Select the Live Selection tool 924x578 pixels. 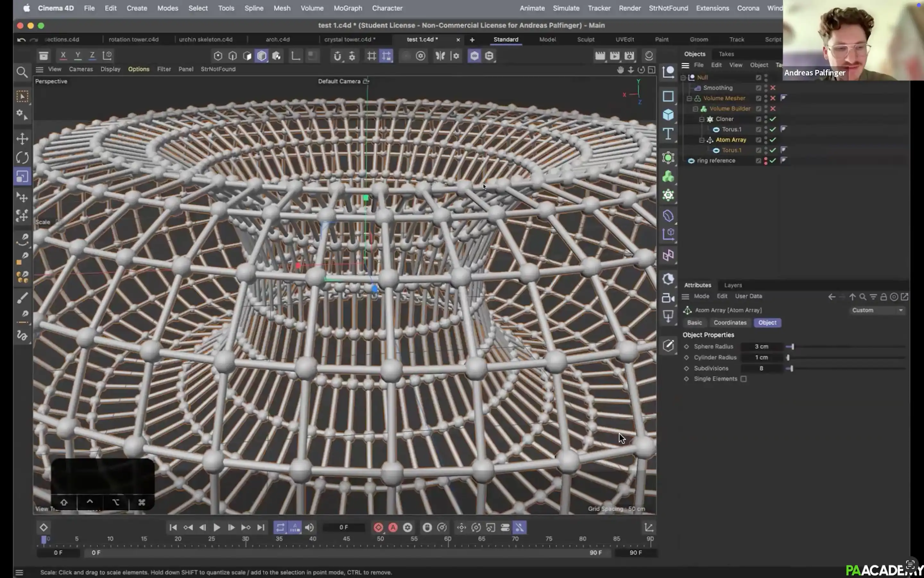point(22,96)
